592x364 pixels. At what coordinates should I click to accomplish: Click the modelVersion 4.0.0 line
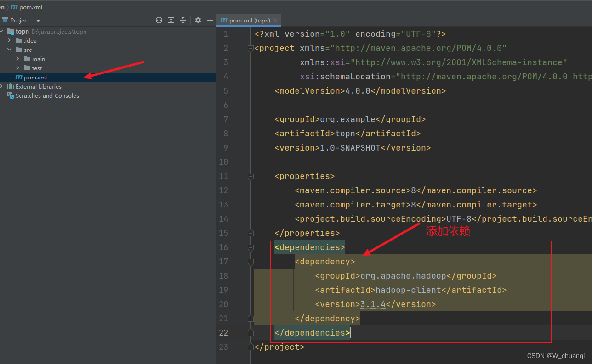tap(360, 91)
